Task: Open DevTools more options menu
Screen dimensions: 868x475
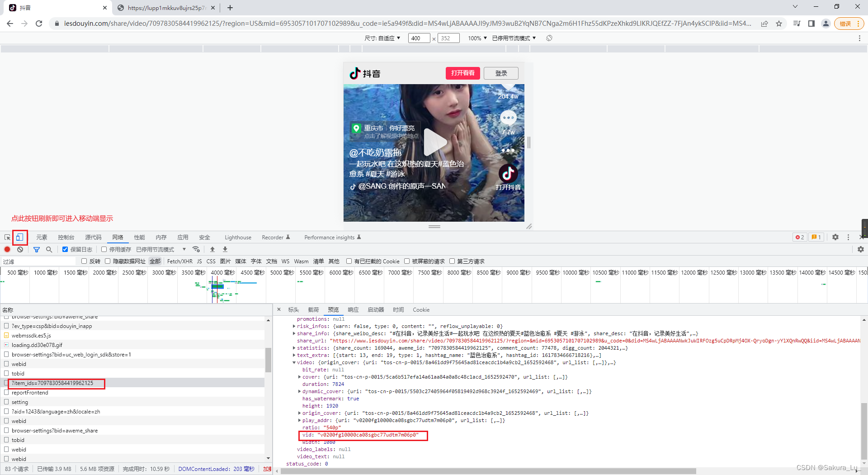Action: click(x=848, y=237)
